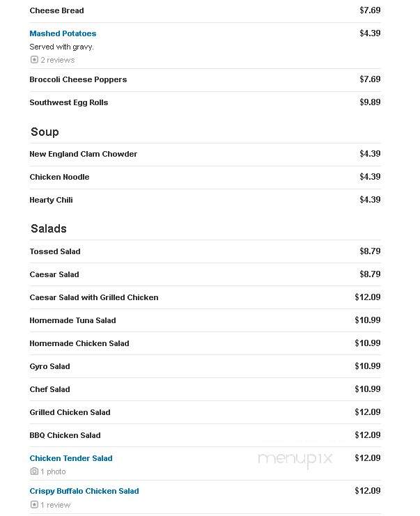Click the camera icon beside 1 photo
The height and width of the screenshot is (516, 420).
pos(34,471)
